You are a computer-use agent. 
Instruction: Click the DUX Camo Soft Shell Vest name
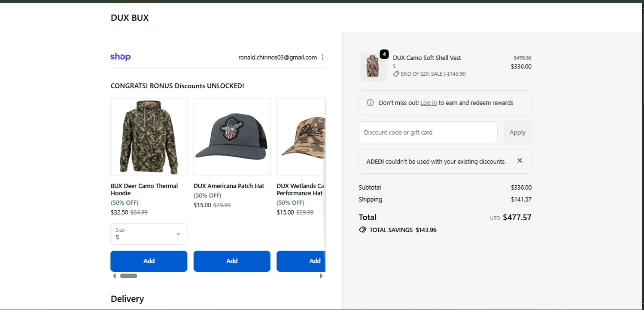[x=427, y=58]
